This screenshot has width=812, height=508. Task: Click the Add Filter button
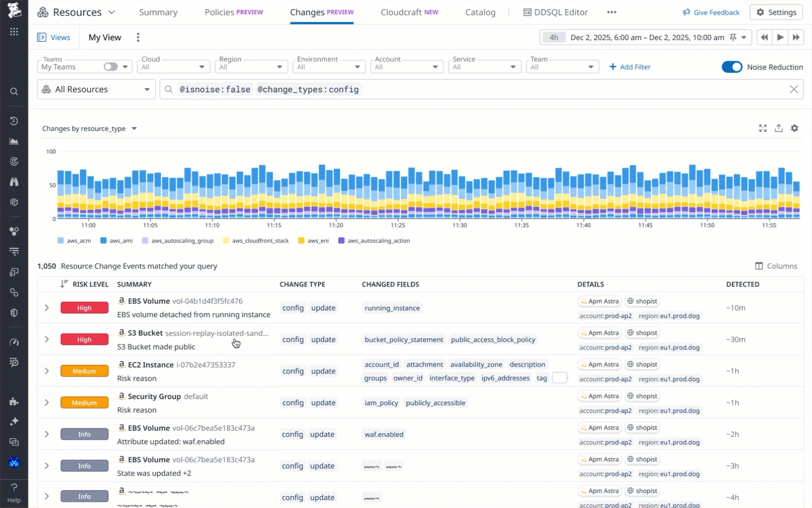629,67
